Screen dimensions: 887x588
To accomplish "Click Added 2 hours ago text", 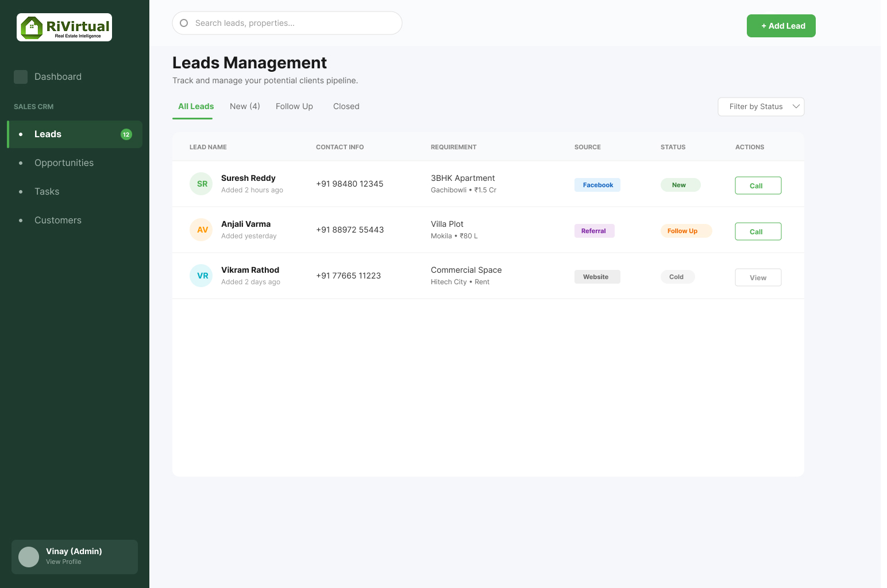I will 252,190.
